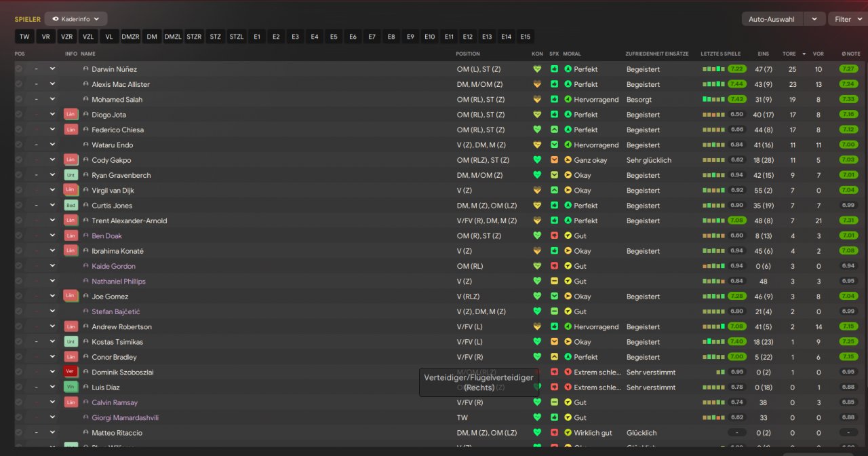
Task: Sort by the Moral column header
Action: (572, 54)
